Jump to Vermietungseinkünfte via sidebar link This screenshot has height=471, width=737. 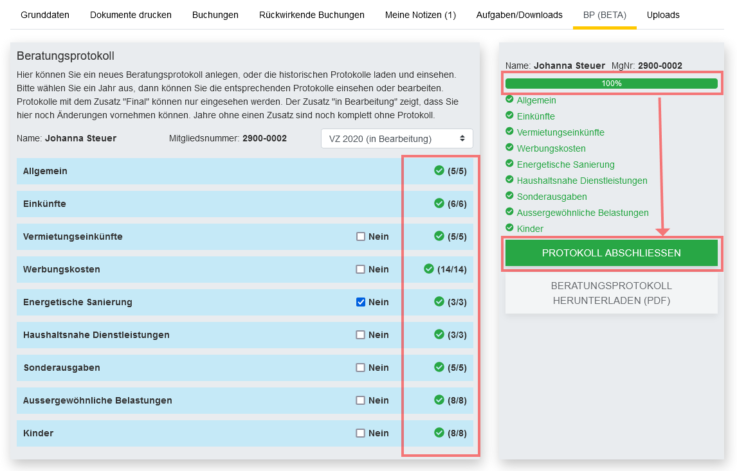(561, 132)
